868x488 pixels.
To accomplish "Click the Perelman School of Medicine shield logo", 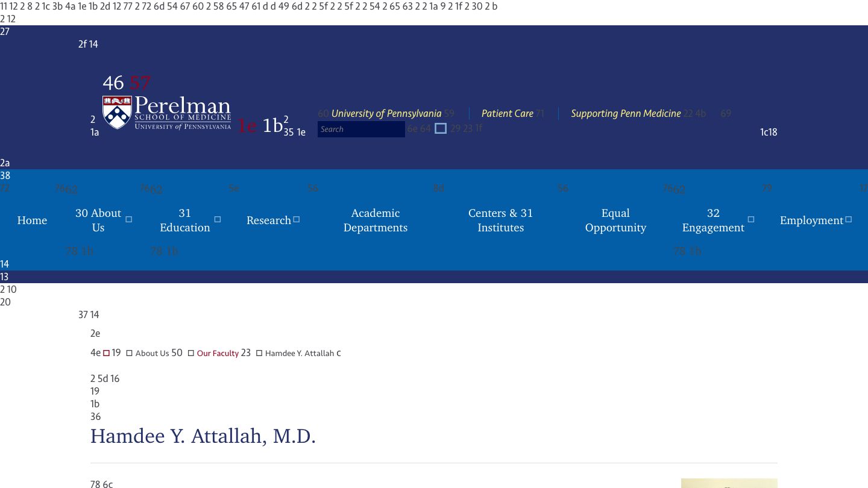I will click(x=118, y=112).
